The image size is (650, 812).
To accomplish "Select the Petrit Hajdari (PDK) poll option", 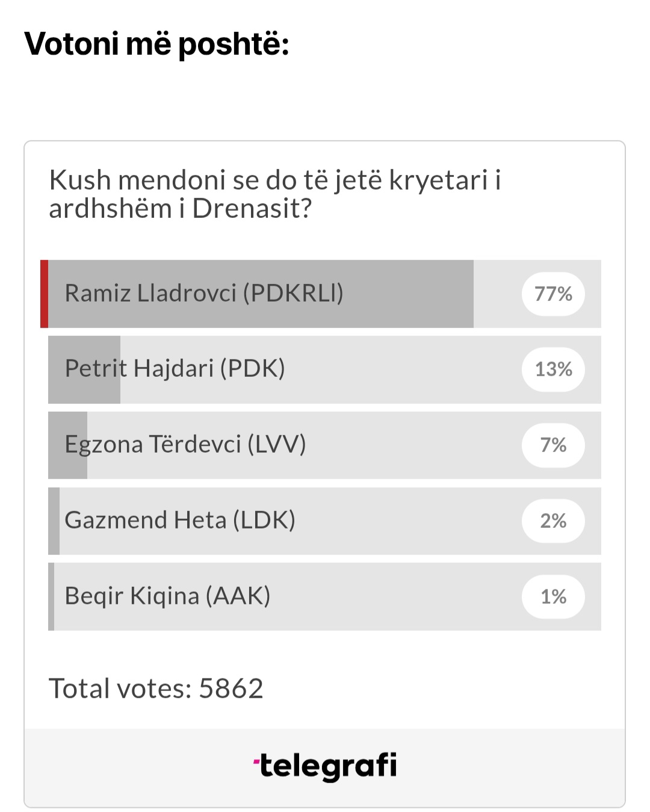I will point(324,370).
